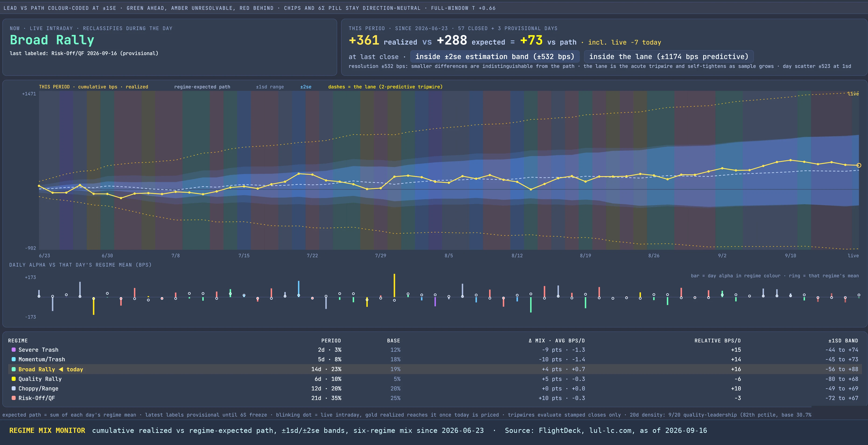Click the 'last labeled: Risk-Off/QF' line
The width and height of the screenshot is (868, 445).
[84, 53]
